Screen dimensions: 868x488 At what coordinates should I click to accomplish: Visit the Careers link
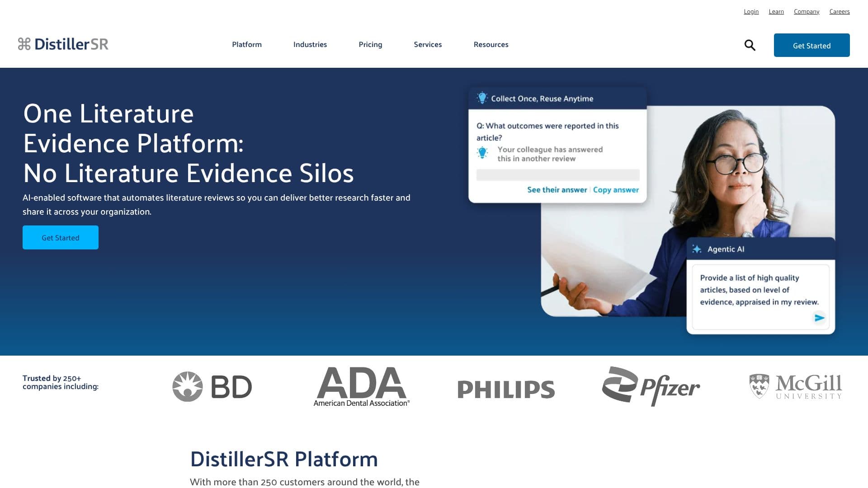click(x=840, y=11)
